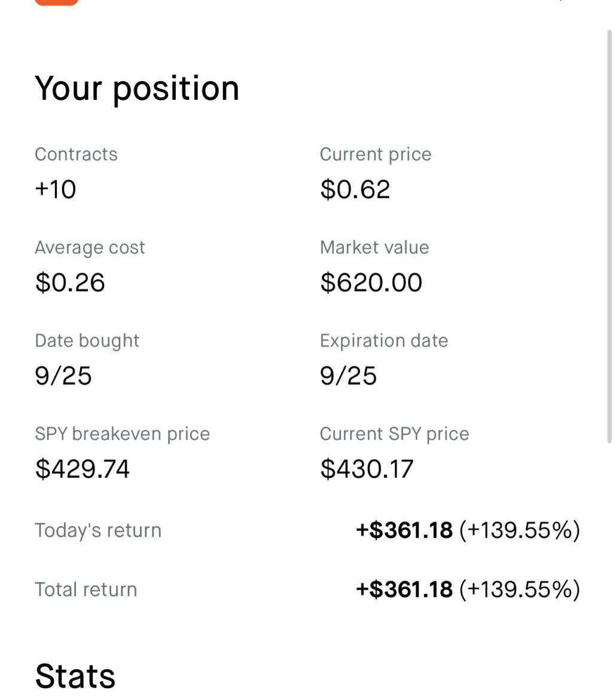
Task: Tap the Date bought 9/25 value
Action: [63, 376]
